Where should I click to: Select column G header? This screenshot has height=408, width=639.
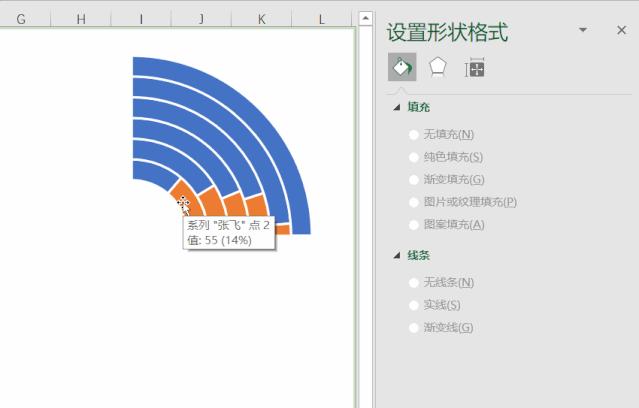pyautogui.click(x=21, y=19)
